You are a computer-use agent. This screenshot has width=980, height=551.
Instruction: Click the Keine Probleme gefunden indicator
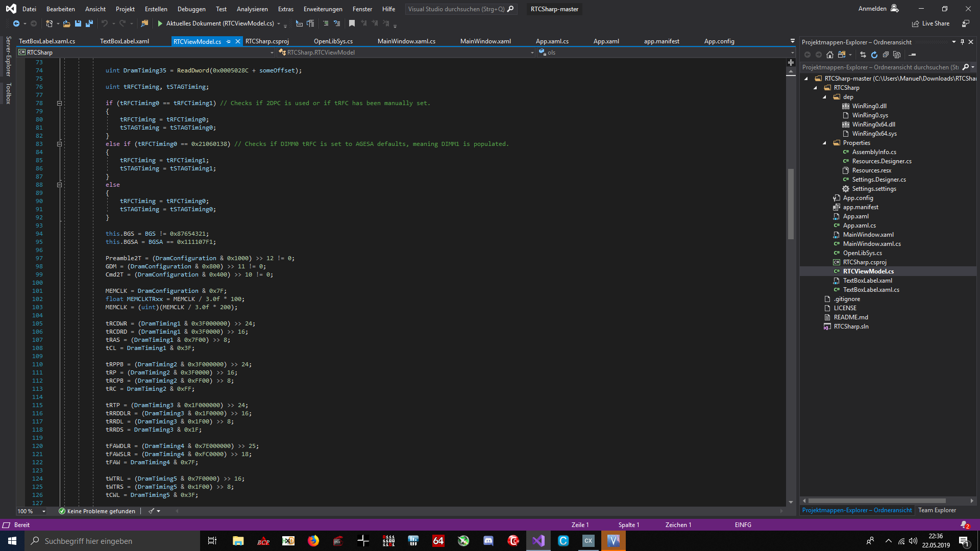pyautogui.click(x=97, y=511)
